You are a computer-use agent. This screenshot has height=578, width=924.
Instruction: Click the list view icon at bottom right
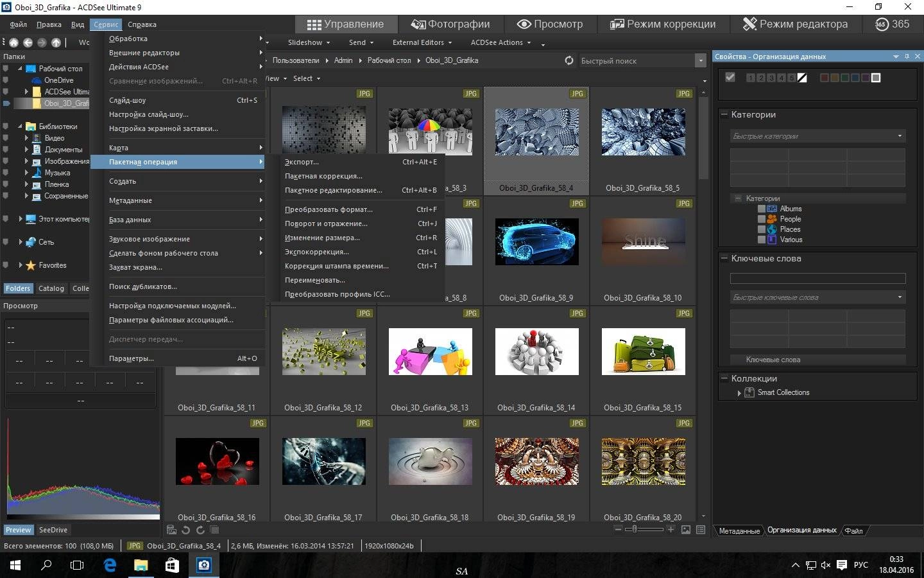[x=701, y=530]
